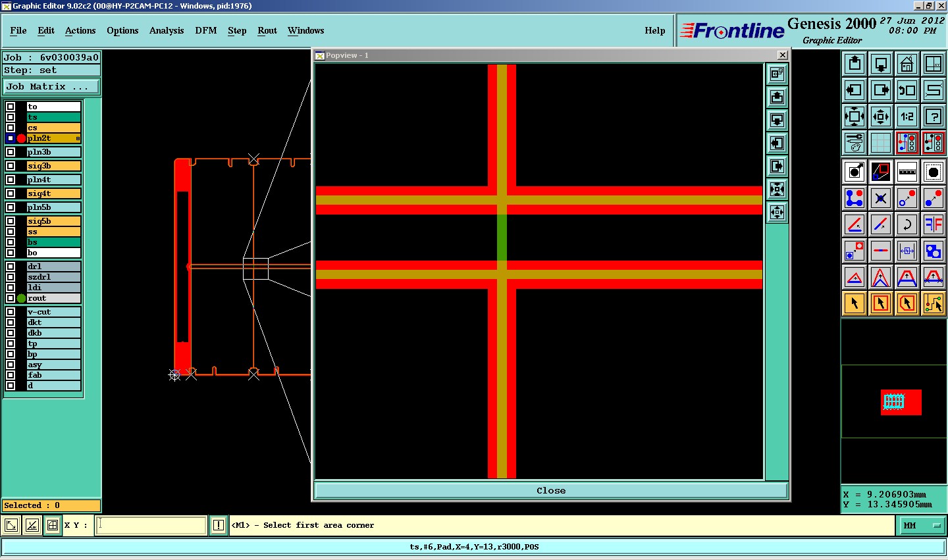Select the plain arrow pointer tool

854,303
